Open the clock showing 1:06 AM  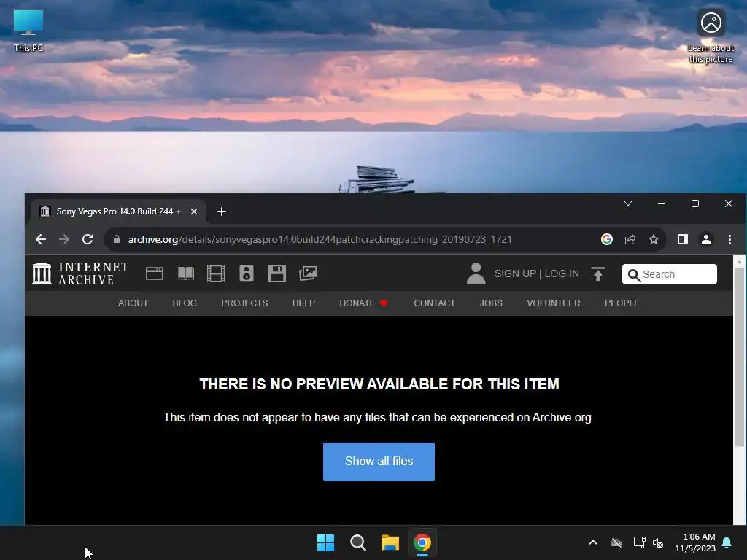tap(695, 542)
